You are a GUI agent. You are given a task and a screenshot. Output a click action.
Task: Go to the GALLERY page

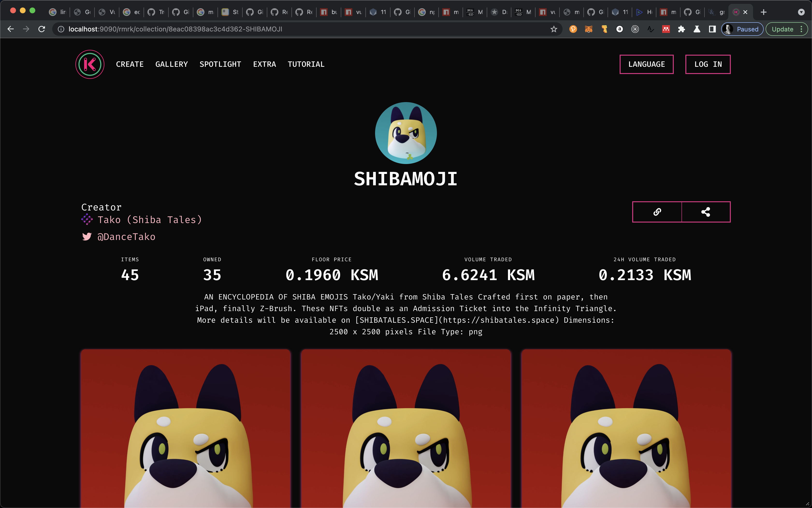click(x=171, y=64)
